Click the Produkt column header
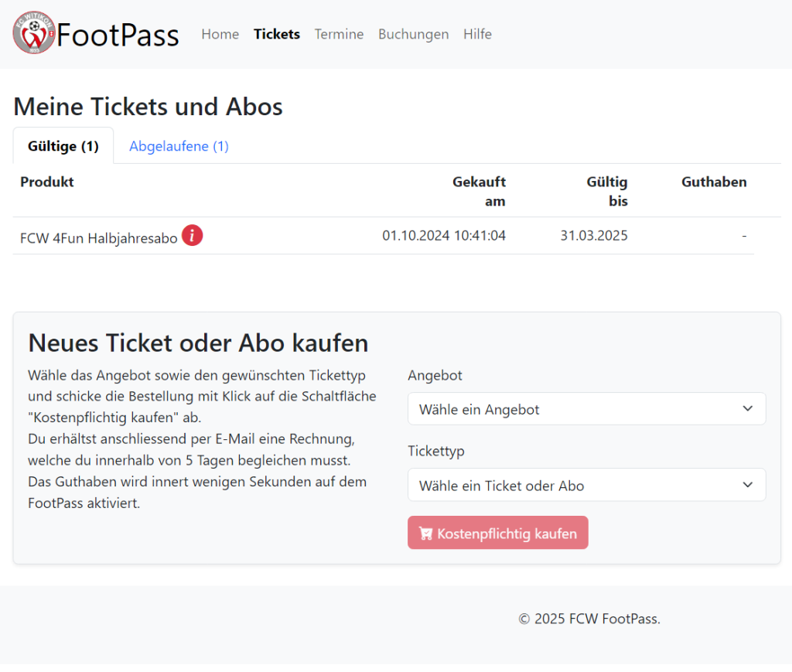The height and width of the screenshot is (672, 792). (x=47, y=182)
